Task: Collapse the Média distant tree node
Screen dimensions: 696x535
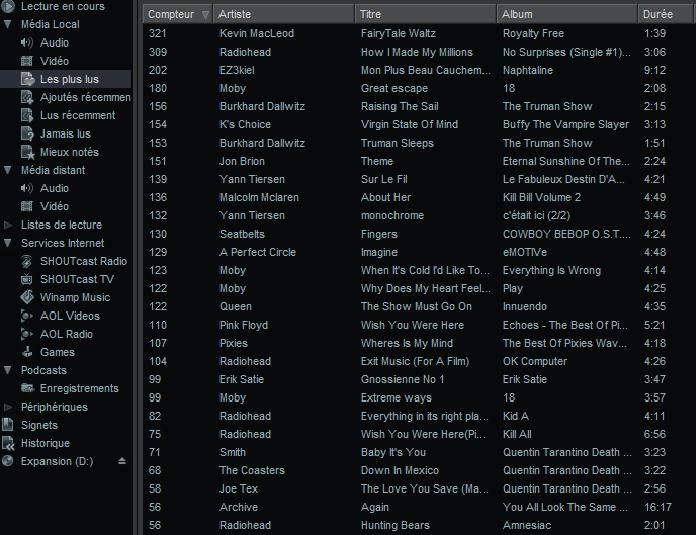Action: [x=8, y=170]
